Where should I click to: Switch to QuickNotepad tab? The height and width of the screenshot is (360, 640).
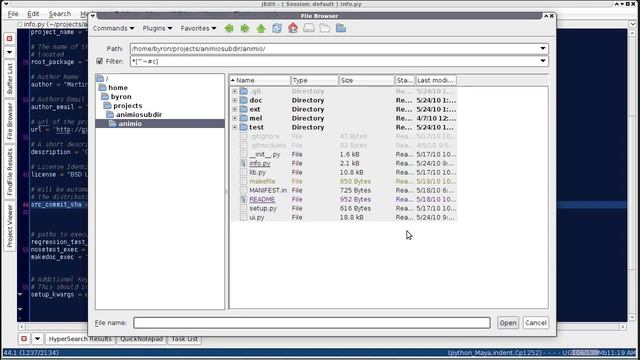[x=141, y=339]
